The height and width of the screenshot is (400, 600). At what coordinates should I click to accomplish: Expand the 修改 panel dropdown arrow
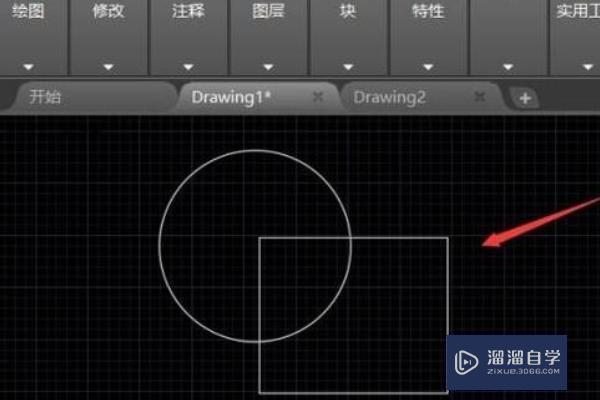click(108, 67)
